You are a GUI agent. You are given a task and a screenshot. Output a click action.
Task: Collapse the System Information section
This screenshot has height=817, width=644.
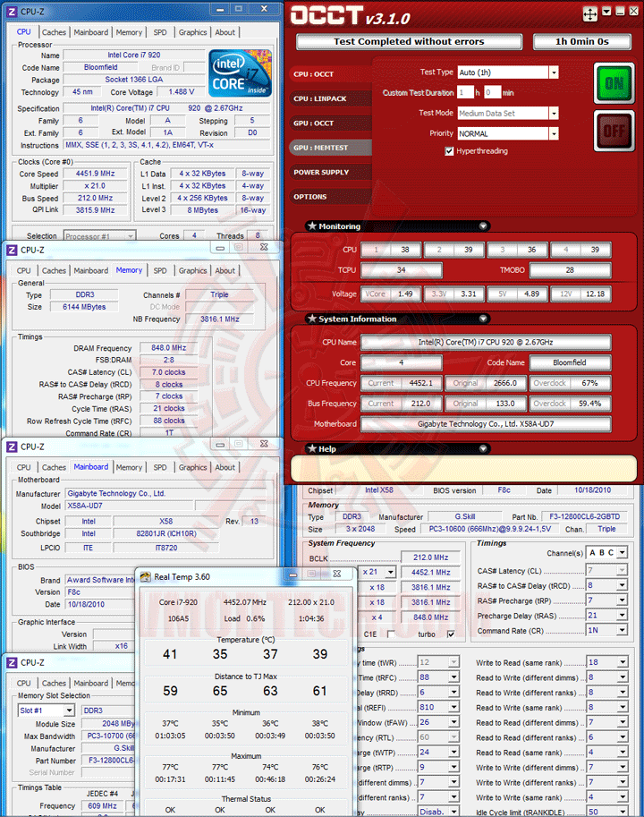[x=483, y=319]
